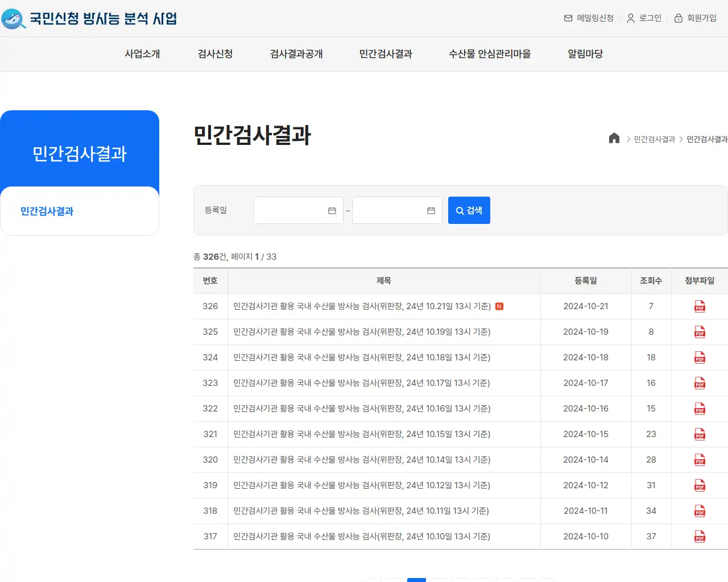
Task: Open the PDF attachment for row 320
Action: pyautogui.click(x=700, y=460)
